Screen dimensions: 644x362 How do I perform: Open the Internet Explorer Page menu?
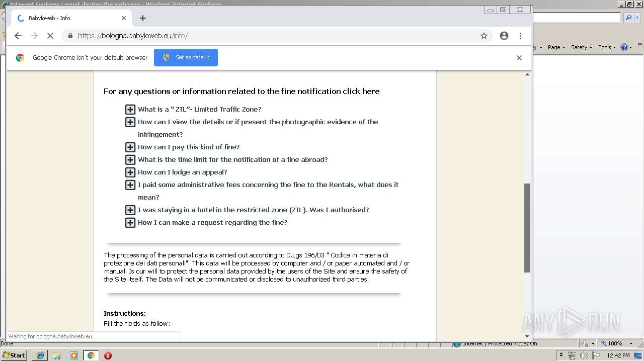556,47
